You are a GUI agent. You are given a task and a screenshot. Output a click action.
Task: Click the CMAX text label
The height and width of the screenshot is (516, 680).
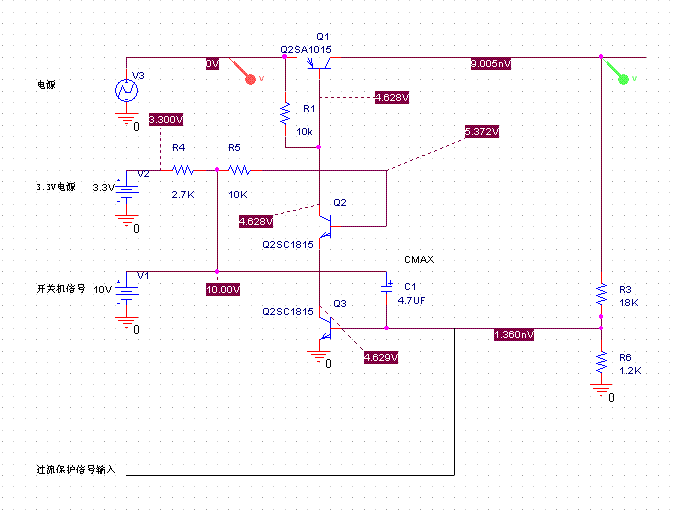tap(418, 259)
